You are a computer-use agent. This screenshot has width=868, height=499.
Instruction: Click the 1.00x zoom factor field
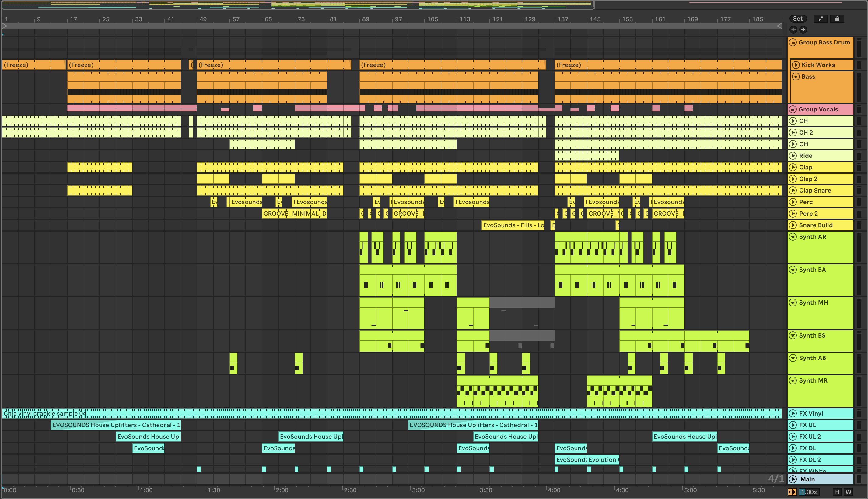pyautogui.click(x=809, y=492)
